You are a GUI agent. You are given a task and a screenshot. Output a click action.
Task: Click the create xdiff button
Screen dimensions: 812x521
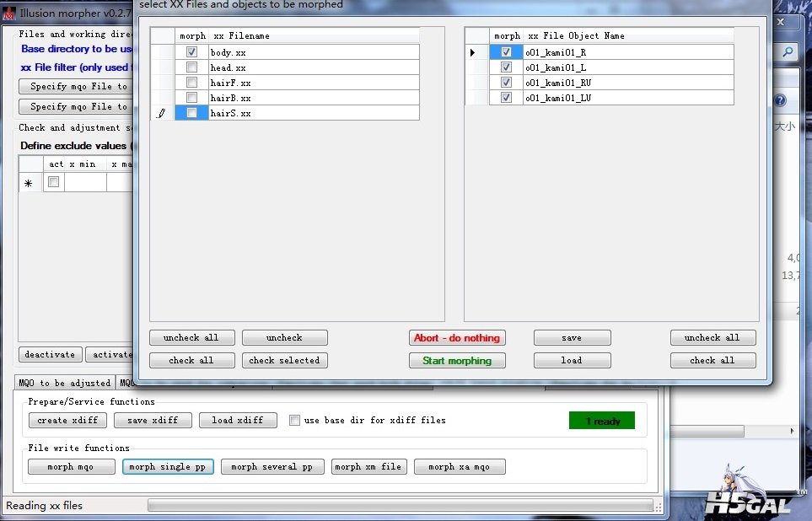click(x=67, y=420)
